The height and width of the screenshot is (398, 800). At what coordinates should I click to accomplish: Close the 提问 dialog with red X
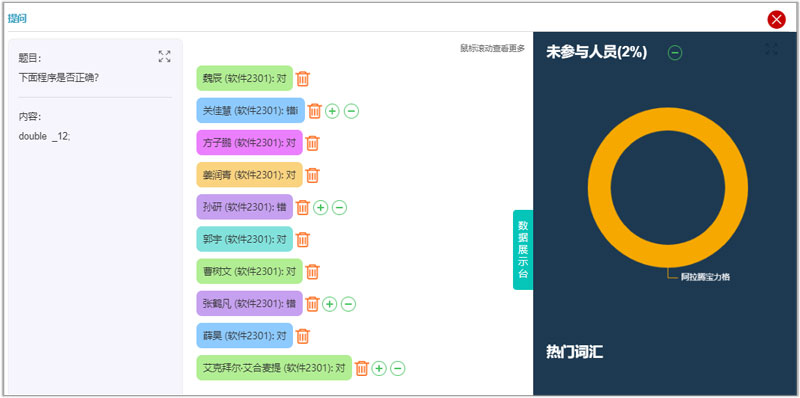777,20
